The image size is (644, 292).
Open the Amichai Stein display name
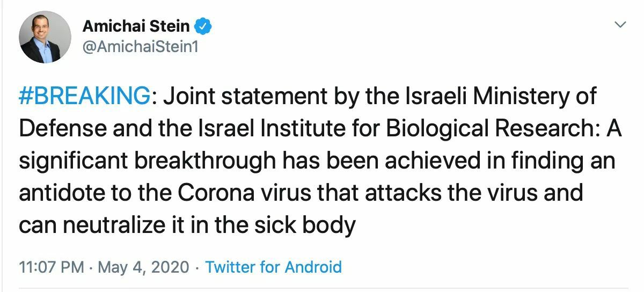point(136,26)
